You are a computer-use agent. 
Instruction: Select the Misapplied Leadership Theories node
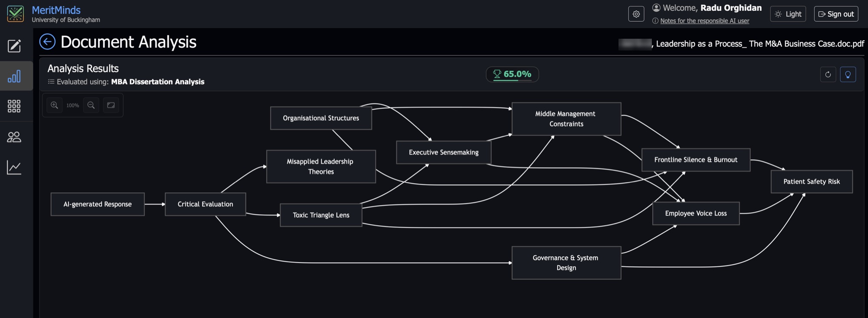coord(321,167)
